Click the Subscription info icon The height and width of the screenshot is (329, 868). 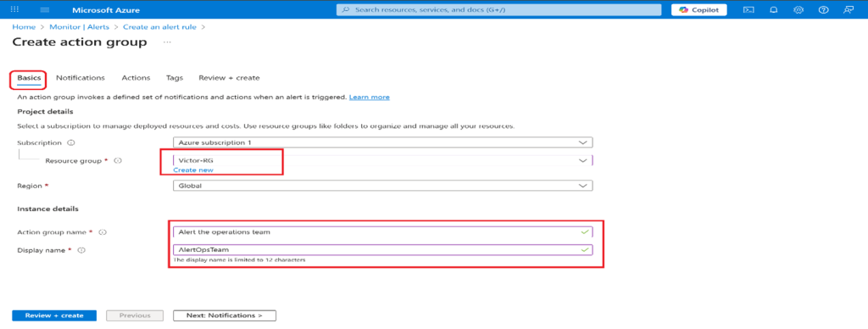(71, 143)
